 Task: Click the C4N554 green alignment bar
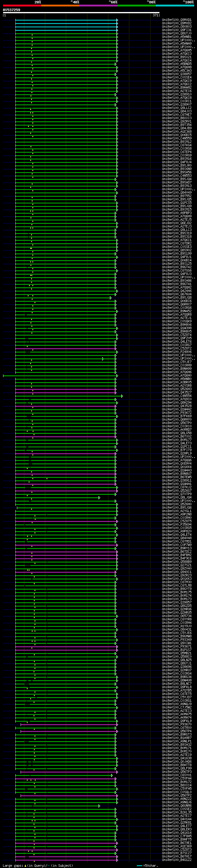click(x=69, y=396)
